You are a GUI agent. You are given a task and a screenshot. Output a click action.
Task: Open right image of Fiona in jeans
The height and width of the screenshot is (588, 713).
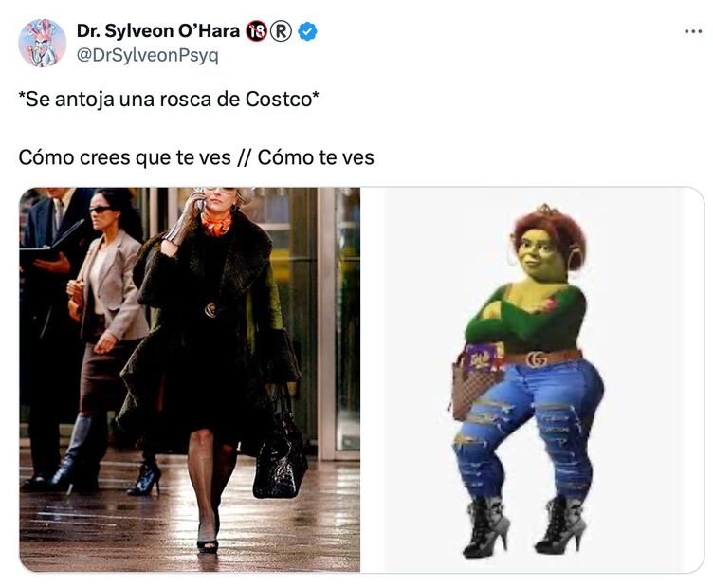pyautogui.click(x=533, y=379)
